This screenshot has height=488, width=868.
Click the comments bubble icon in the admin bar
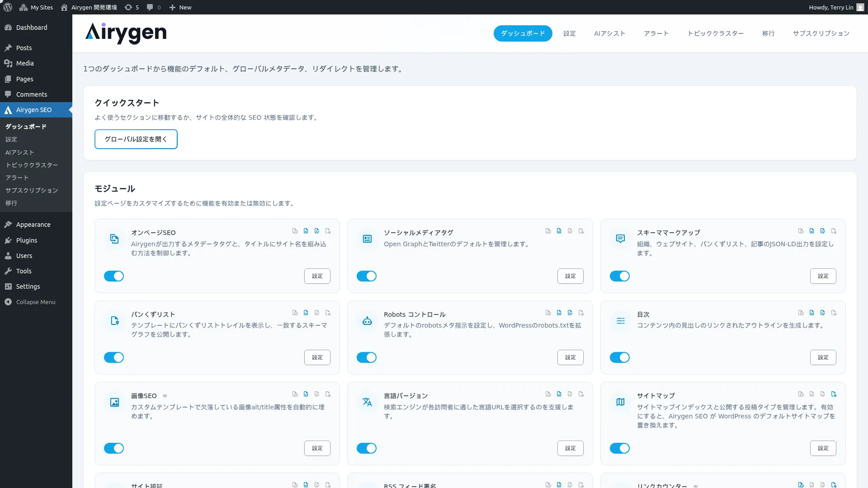(x=149, y=7)
